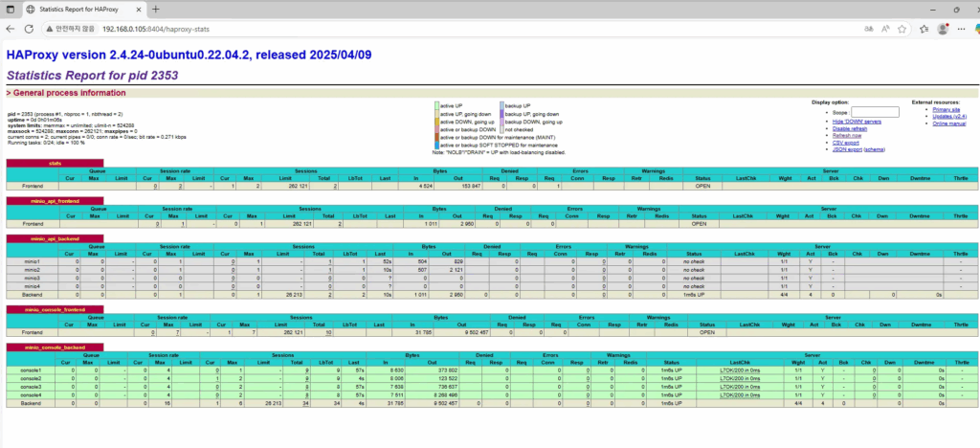Screen dimensions: 980x448
Task: Add this page to favorites with star icon
Action: point(902,29)
